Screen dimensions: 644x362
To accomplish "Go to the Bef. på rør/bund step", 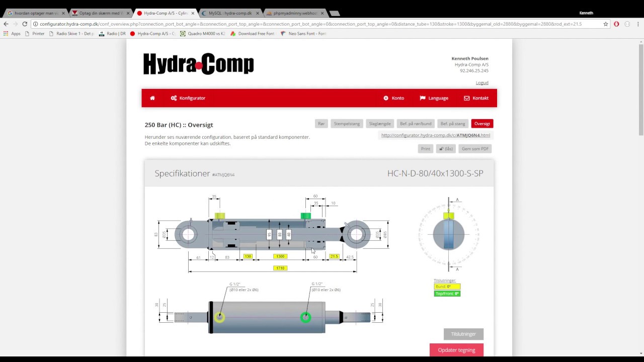I will (416, 124).
